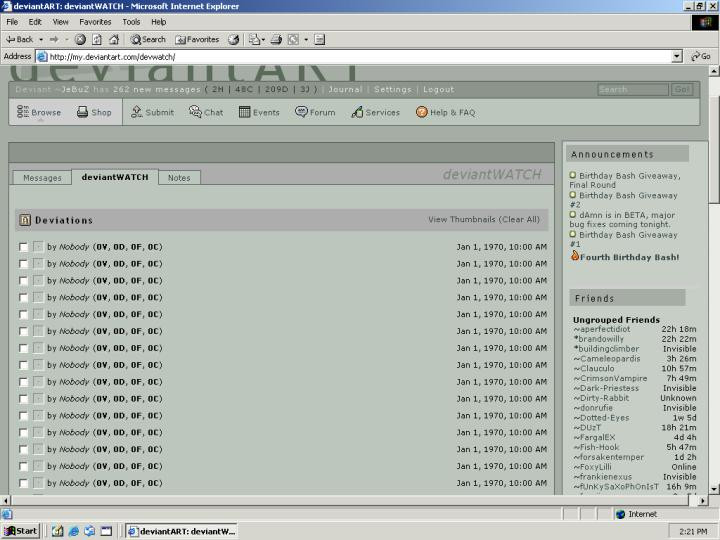
Task: Click the Events calendar icon
Action: point(244,112)
